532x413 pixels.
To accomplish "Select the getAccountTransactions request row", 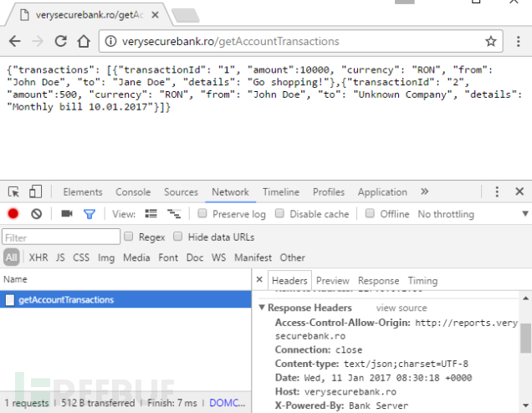I will tap(125, 299).
